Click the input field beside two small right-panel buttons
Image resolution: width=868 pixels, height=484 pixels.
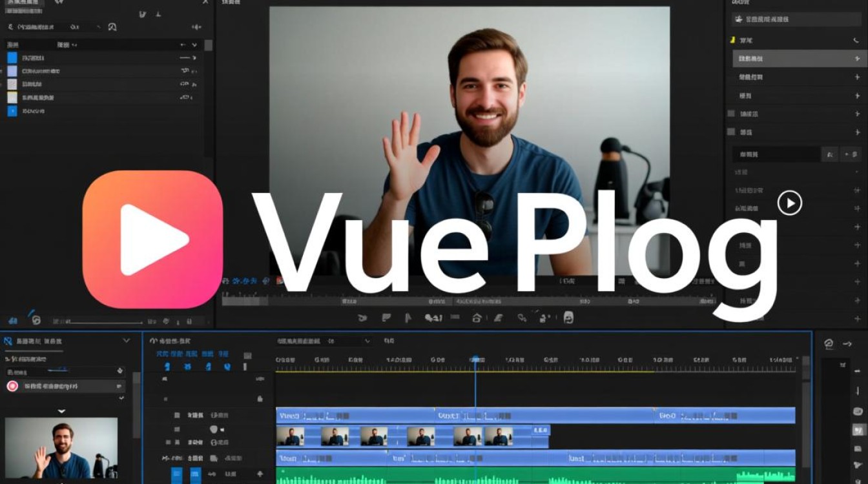click(776, 154)
